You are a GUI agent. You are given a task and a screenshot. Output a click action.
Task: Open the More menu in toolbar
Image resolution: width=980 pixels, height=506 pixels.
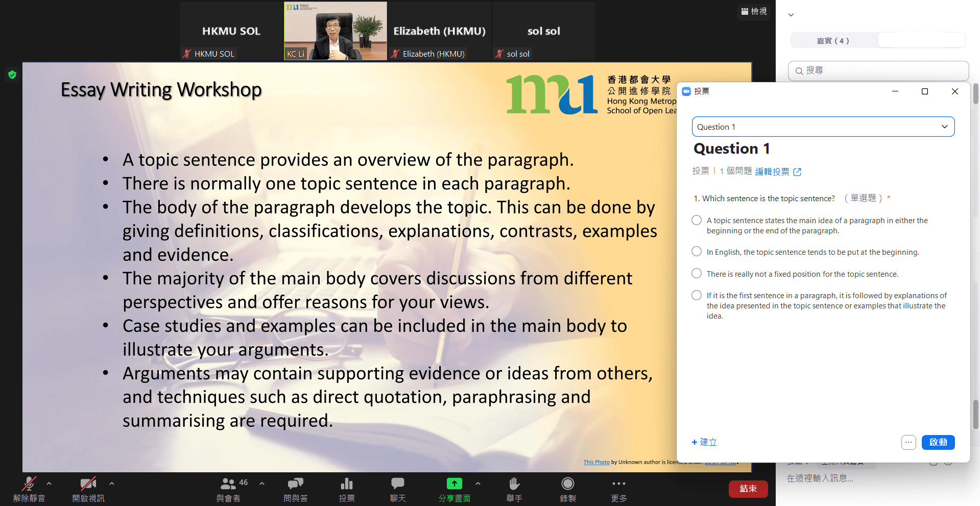618,484
